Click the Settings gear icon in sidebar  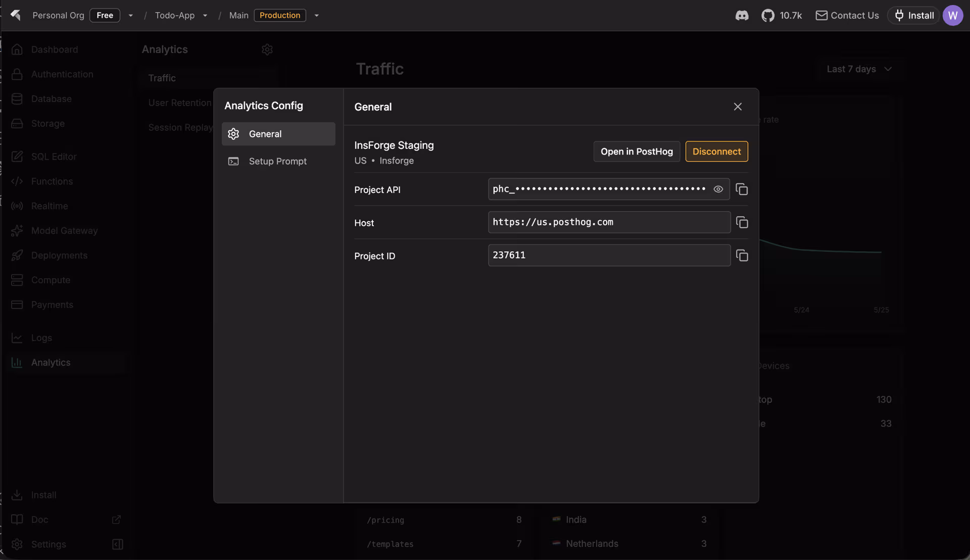17,544
